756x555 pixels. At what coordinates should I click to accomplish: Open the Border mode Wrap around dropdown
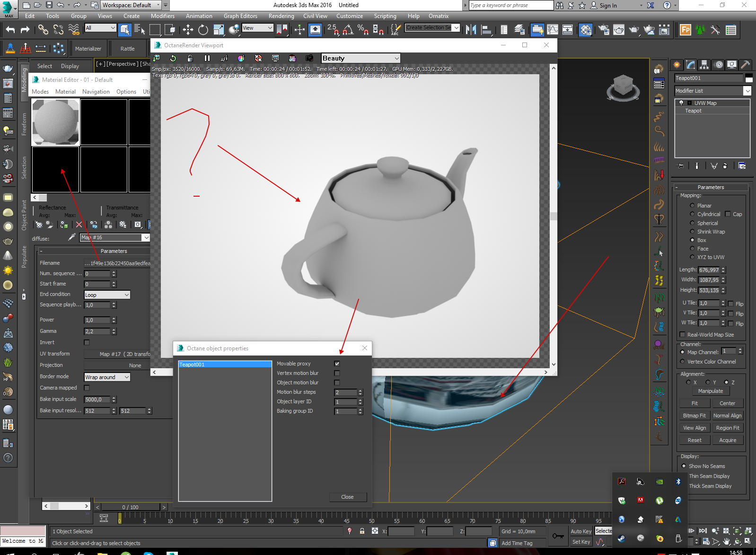(x=107, y=377)
